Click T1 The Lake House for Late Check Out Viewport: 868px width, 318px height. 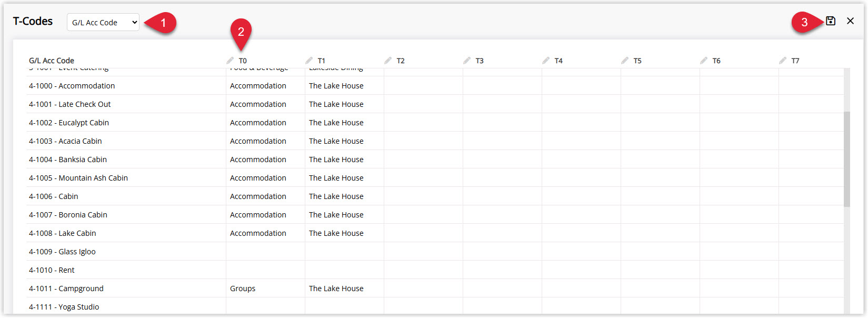(344, 104)
